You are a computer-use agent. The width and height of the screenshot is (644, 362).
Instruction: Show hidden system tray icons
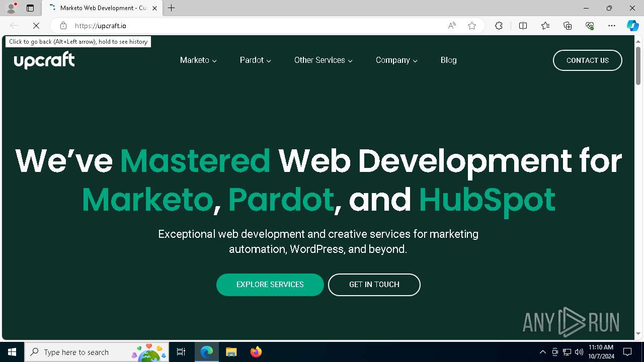[x=542, y=352]
